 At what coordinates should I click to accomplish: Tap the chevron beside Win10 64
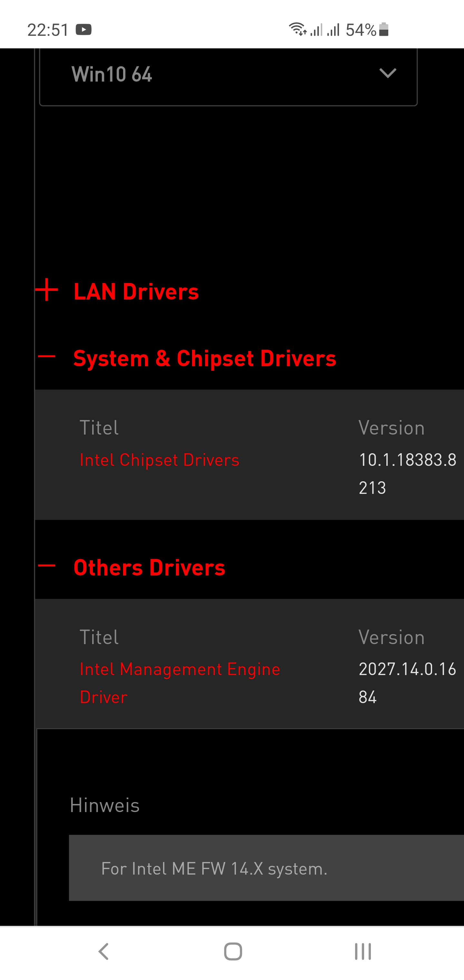pos(387,74)
